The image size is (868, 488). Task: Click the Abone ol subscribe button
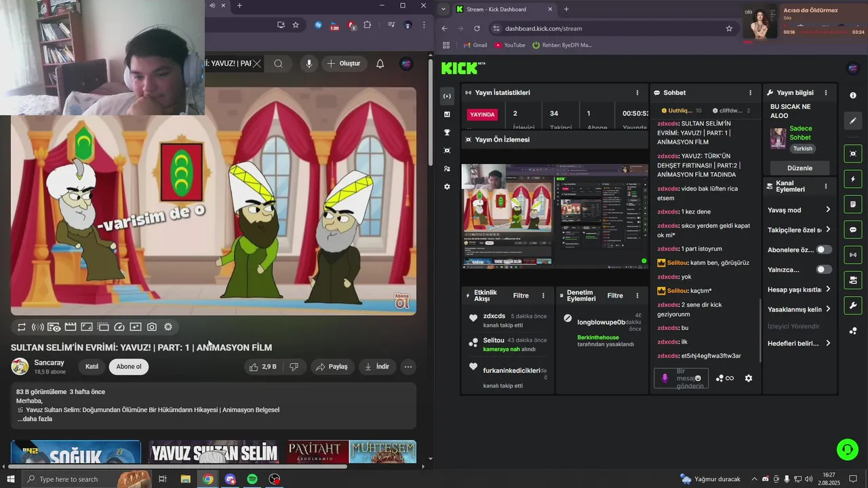129,367
